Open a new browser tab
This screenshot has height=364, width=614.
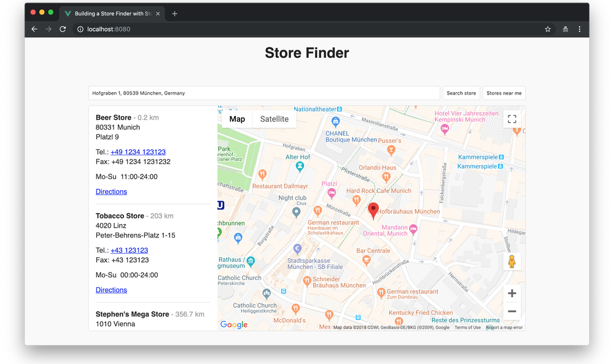tap(174, 14)
